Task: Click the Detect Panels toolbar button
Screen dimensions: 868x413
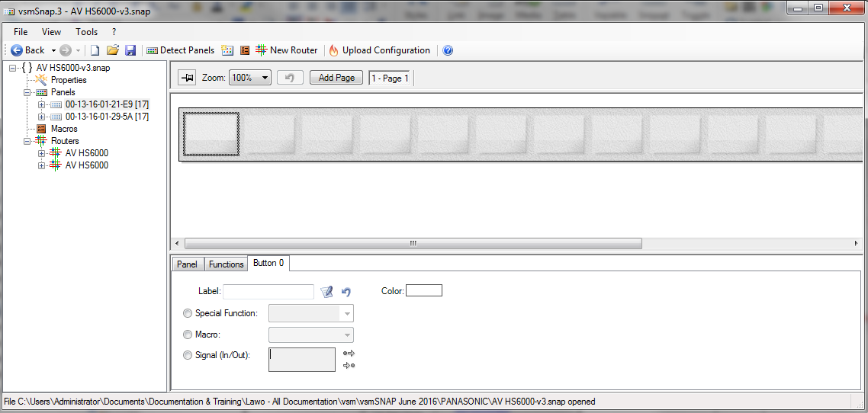Action: [180, 50]
